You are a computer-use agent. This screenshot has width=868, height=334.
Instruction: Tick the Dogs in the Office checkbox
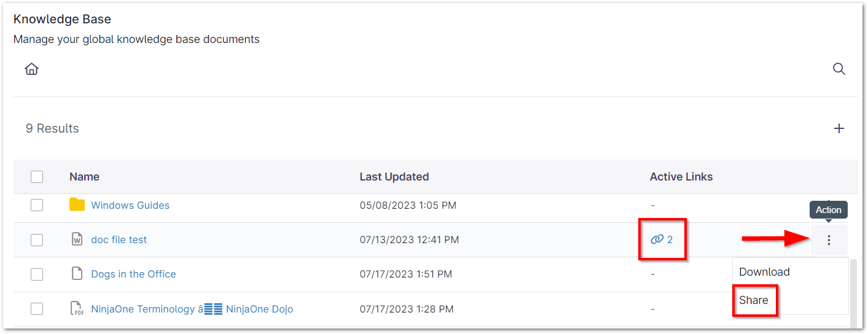[x=37, y=274]
